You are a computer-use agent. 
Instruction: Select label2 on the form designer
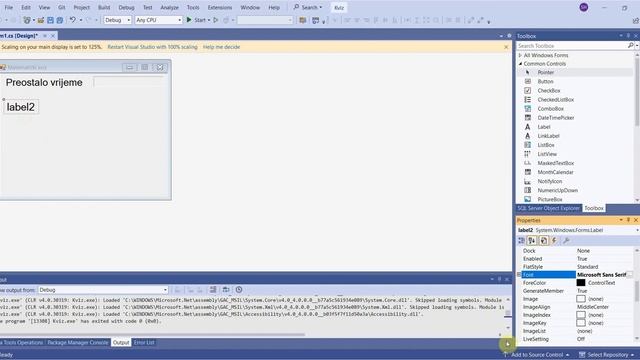click(21, 107)
